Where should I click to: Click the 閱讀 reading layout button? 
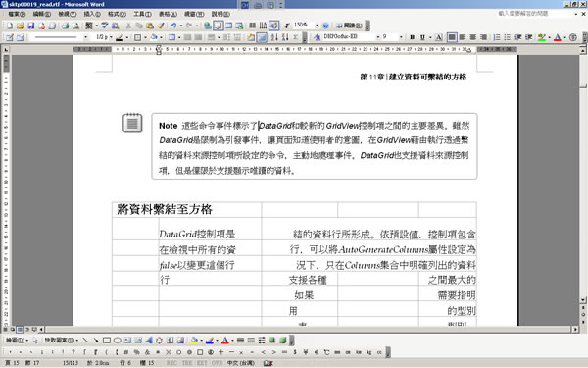349,26
